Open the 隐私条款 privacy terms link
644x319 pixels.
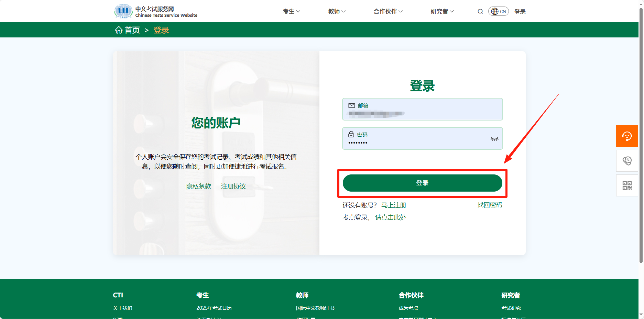click(199, 186)
